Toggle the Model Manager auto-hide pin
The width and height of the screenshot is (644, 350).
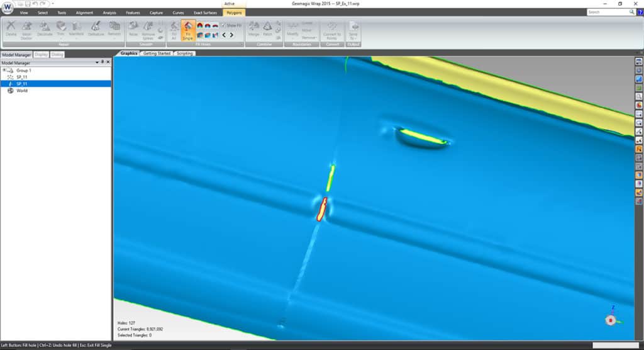pos(103,62)
